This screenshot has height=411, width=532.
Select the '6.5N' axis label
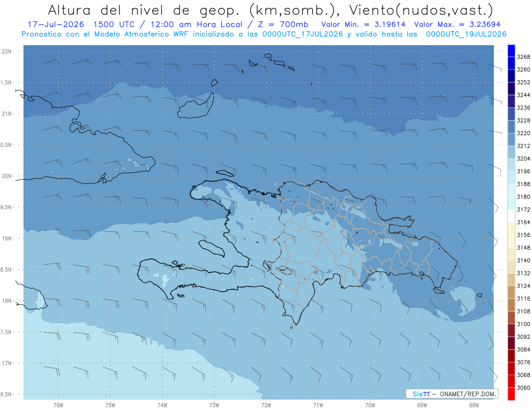7,394
